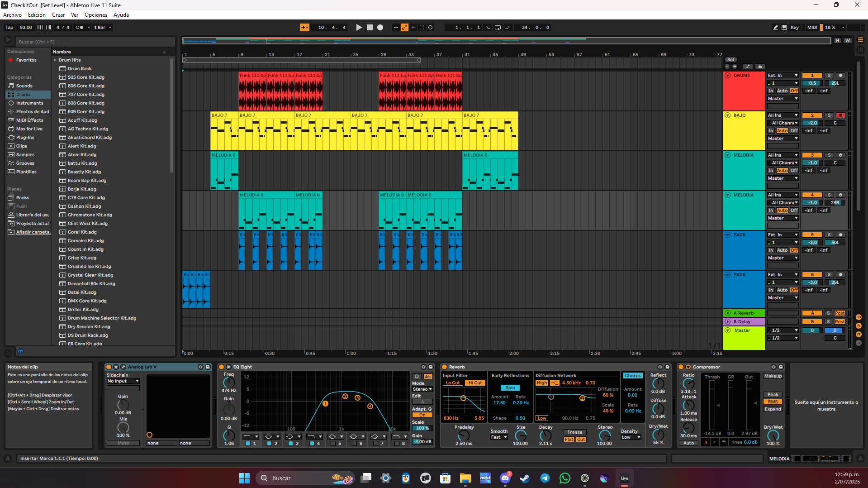The width and height of the screenshot is (868, 488).
Task: Open DRUMS track Master output dropdown
Action: pyautogui.click(x=783, y=99)
